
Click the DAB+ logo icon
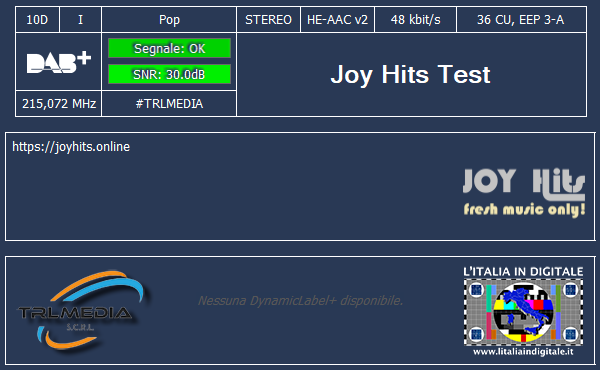59,62
